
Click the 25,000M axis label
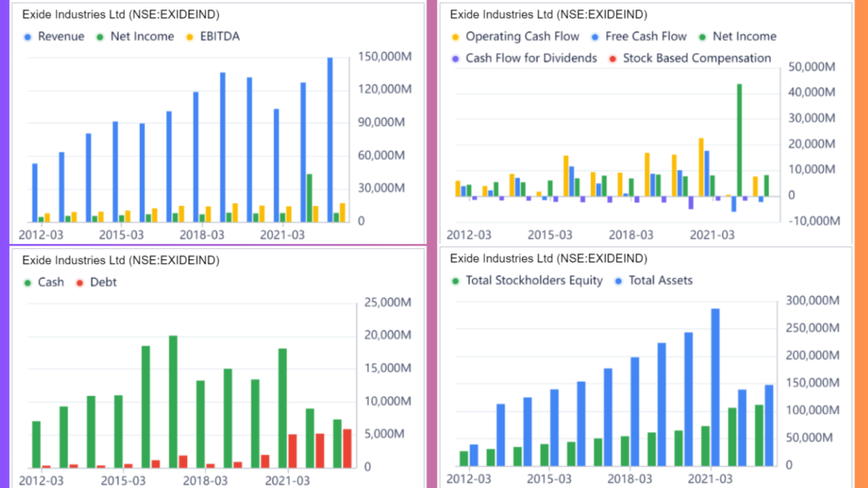click(387, 302)
